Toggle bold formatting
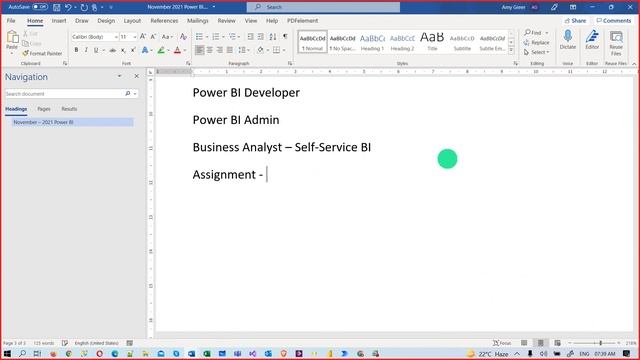 tap(76, 50)
